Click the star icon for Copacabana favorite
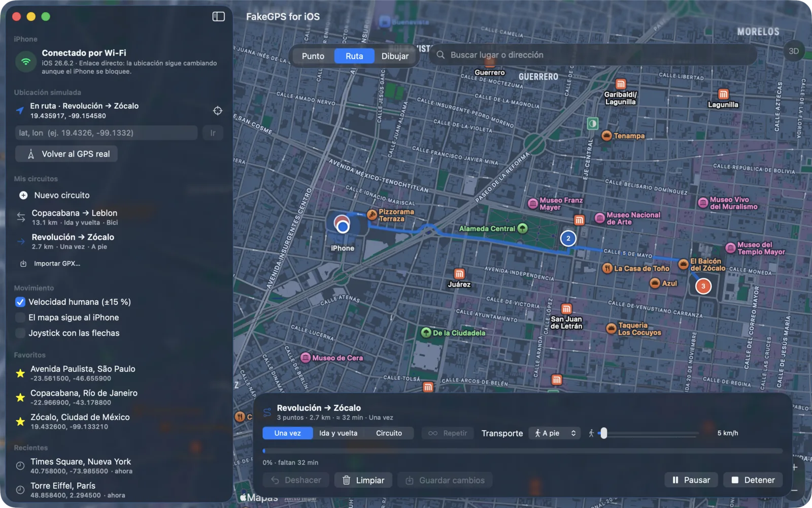812x508 pixels. point(20,397)
